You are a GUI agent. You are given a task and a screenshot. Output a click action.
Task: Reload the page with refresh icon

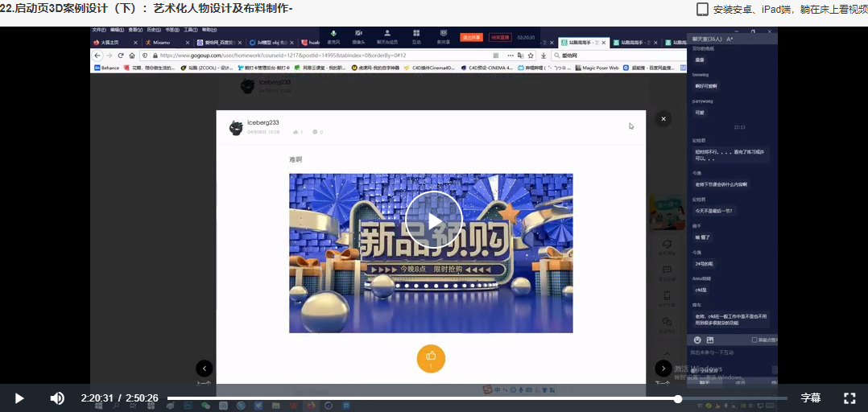click(121, 56)
